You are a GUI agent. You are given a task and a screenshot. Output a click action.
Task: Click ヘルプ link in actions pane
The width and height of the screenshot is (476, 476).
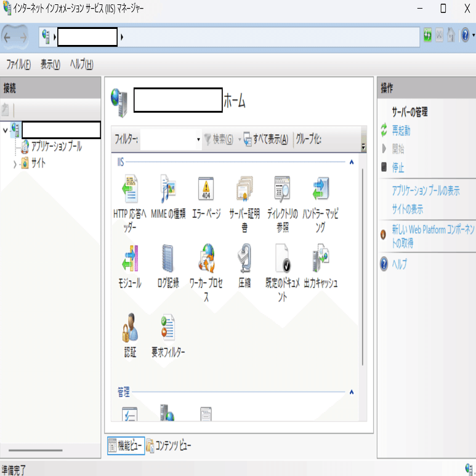point(399,264)
